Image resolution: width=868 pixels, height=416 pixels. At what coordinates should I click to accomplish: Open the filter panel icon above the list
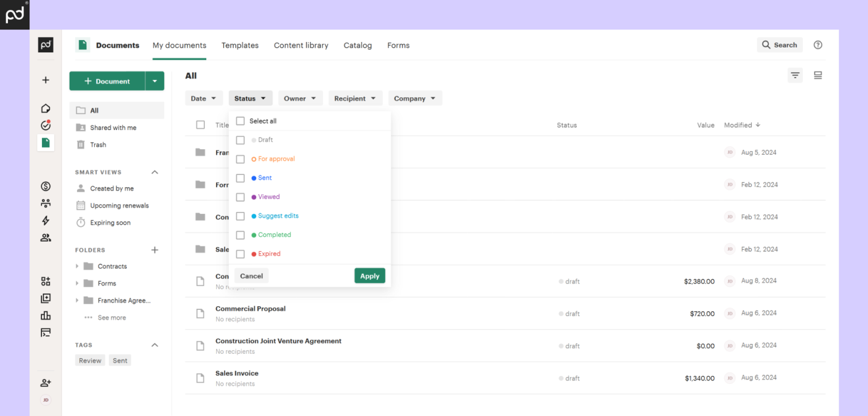[795, 75]
